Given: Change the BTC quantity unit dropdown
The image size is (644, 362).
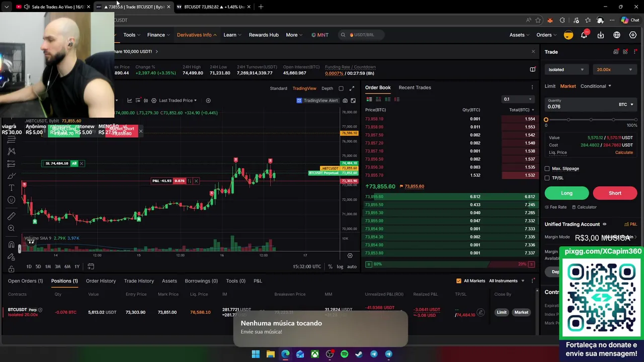Looking at the screenshot, I should 626,105.
